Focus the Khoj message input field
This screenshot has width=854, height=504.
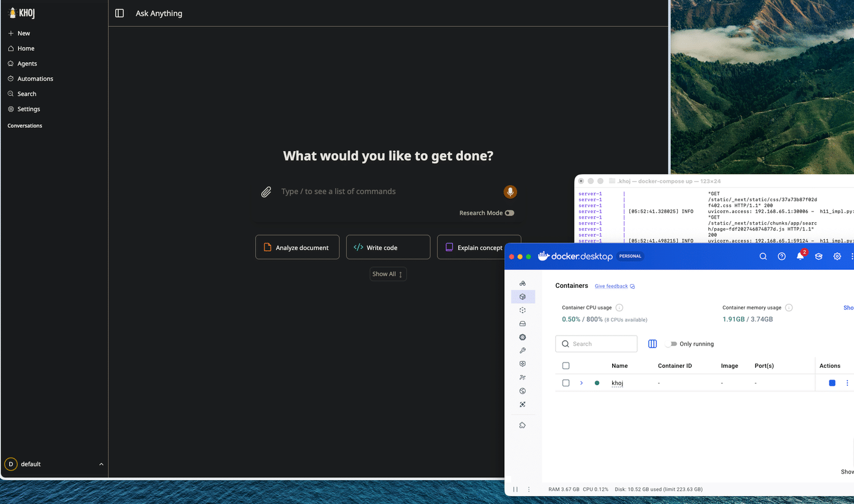point(388,192)
